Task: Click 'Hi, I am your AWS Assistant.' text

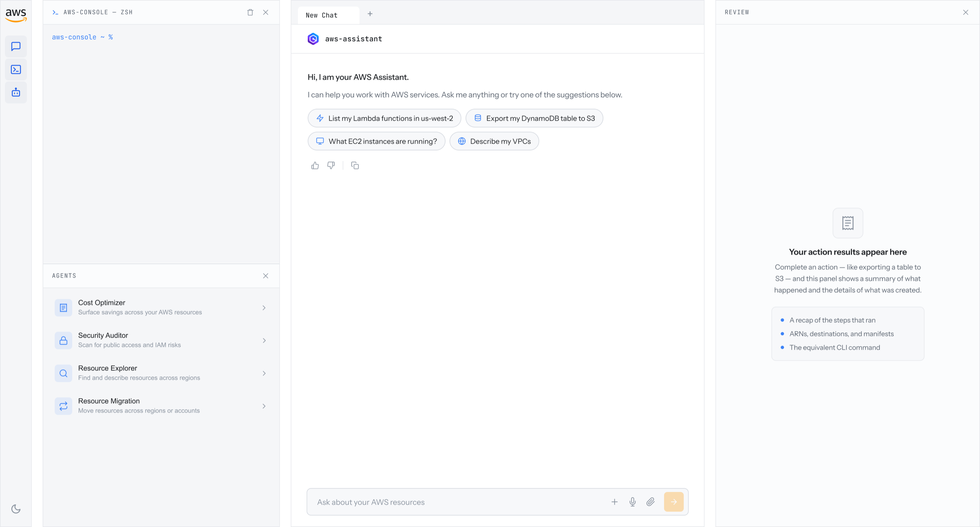Action: [358, 77]
